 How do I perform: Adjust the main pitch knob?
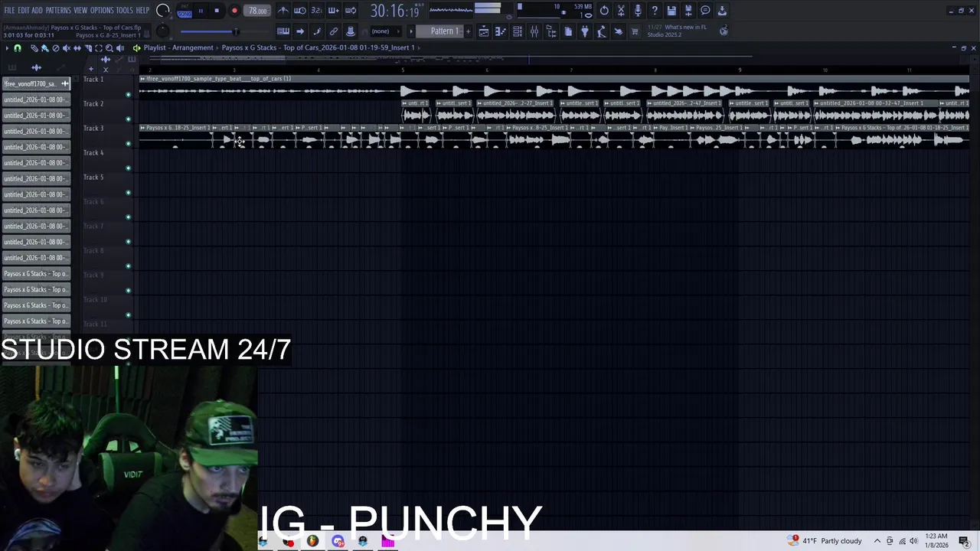162,31
